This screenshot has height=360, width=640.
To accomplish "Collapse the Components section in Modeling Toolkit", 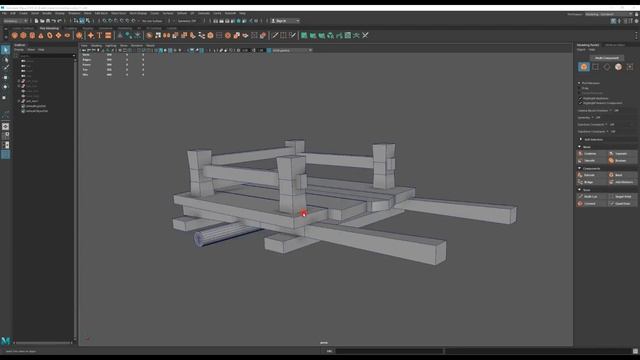I will [x=580, y=168].
